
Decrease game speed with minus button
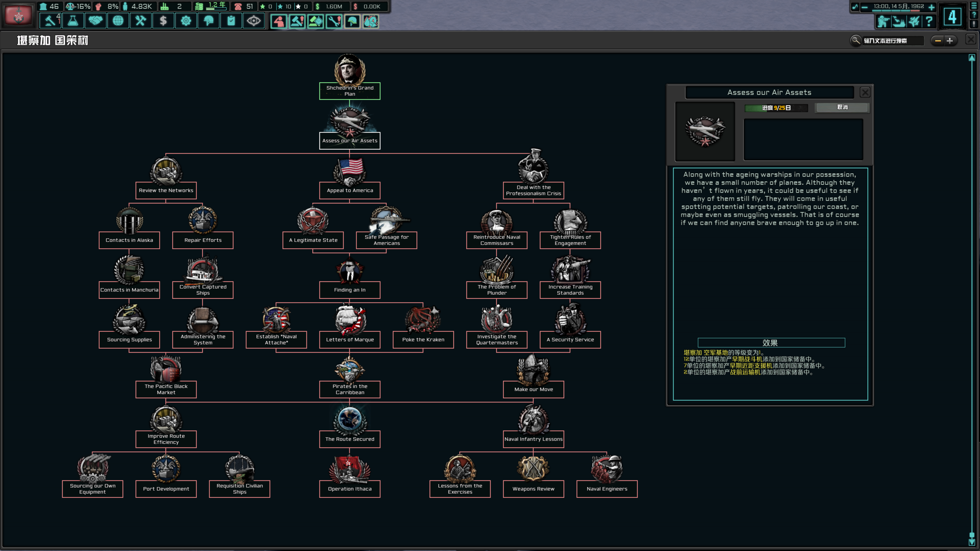click(x=864, y=7)
